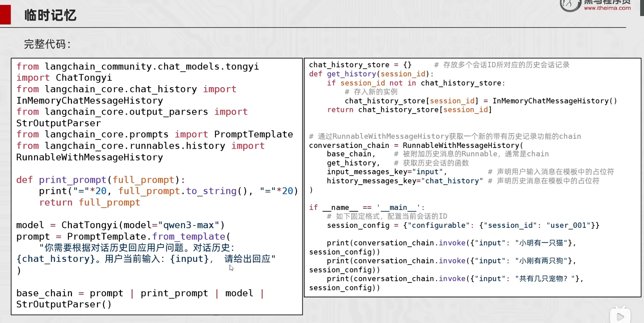Click the final "StrOutputParser()" call
644x323 pixels.
point(64,305)
